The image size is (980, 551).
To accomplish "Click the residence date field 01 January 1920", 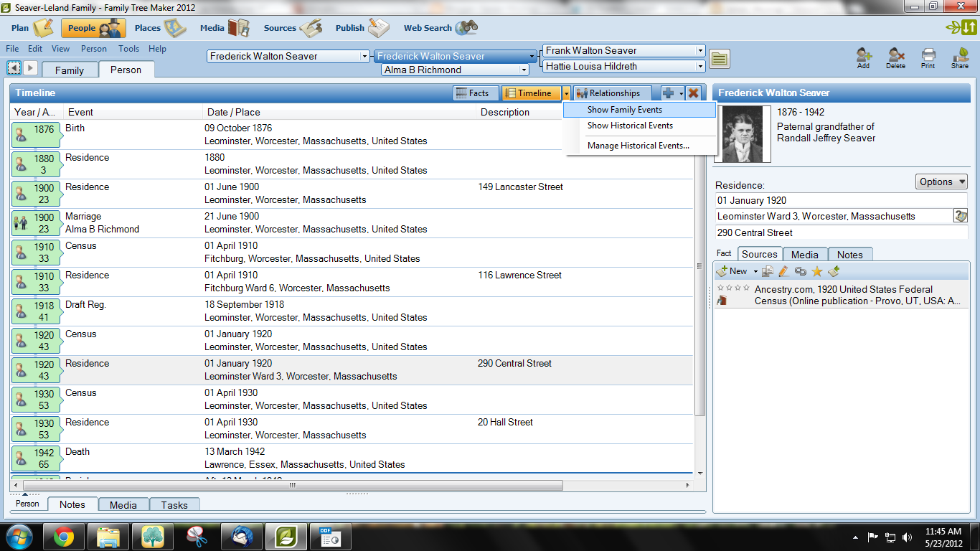I will click(841, 200).
